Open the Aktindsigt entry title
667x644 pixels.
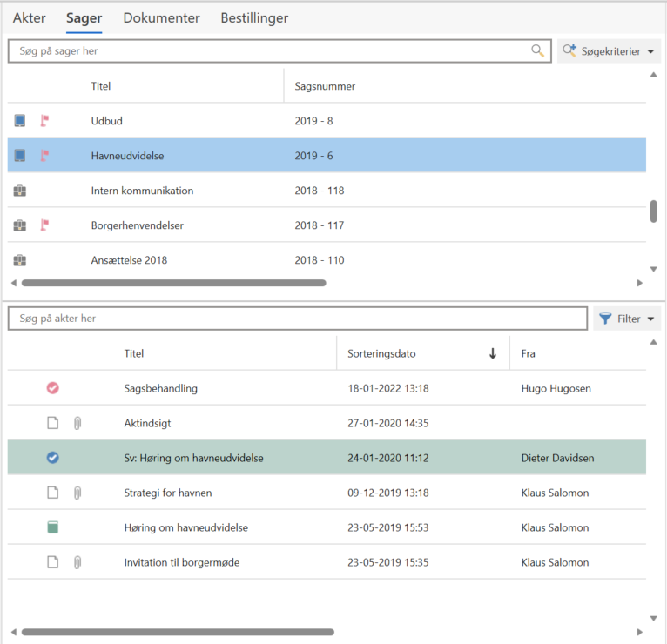pos(147,423)
